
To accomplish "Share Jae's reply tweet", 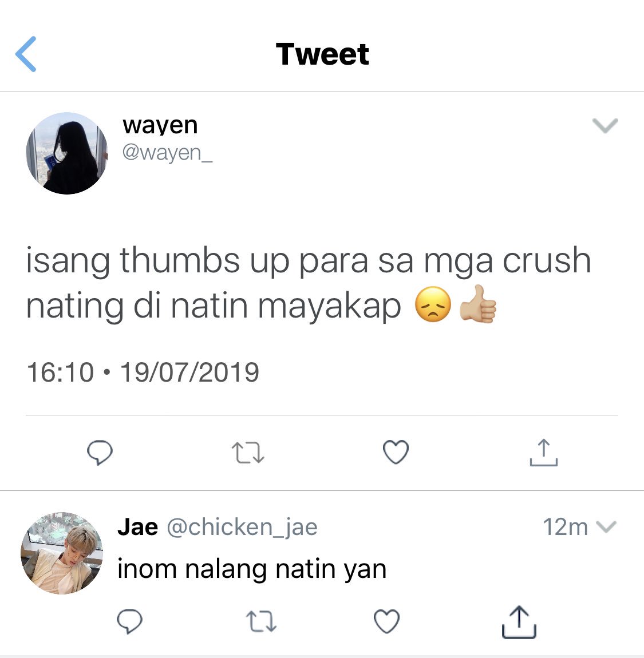I will point(519,622).
